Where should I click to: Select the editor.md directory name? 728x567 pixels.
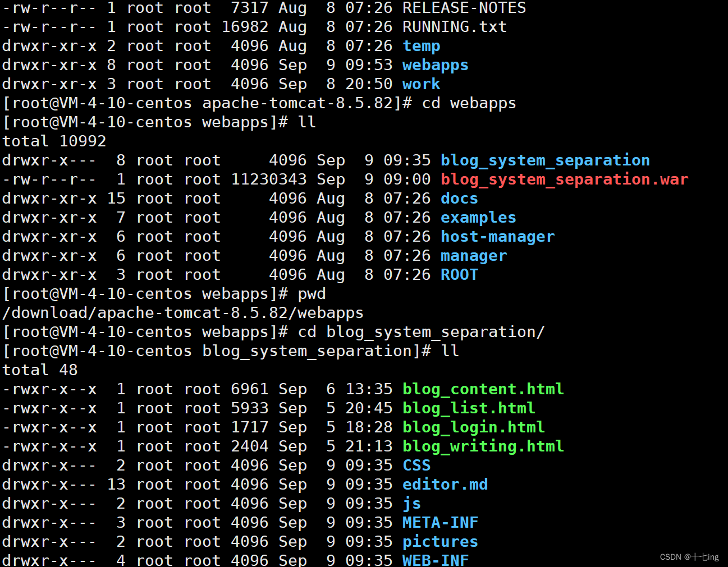[x=445, y=485]
